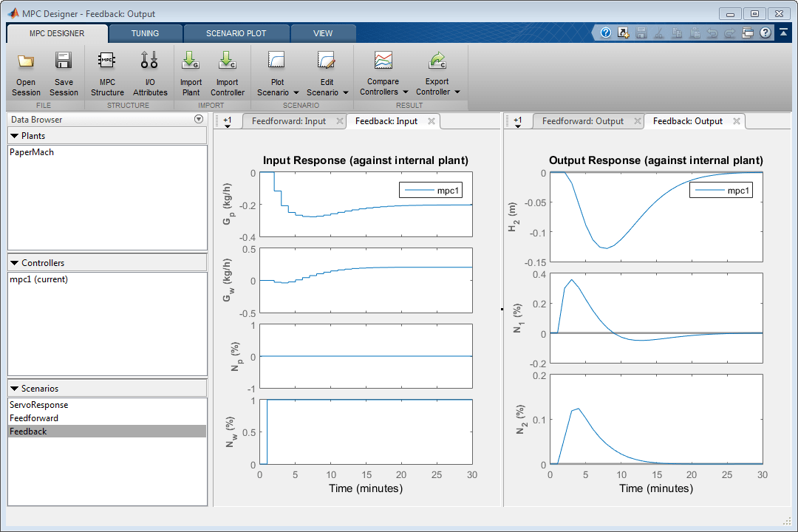
Task: Switch to the SCENARIO PLOT ribbon tab
Action: (236, 33)
